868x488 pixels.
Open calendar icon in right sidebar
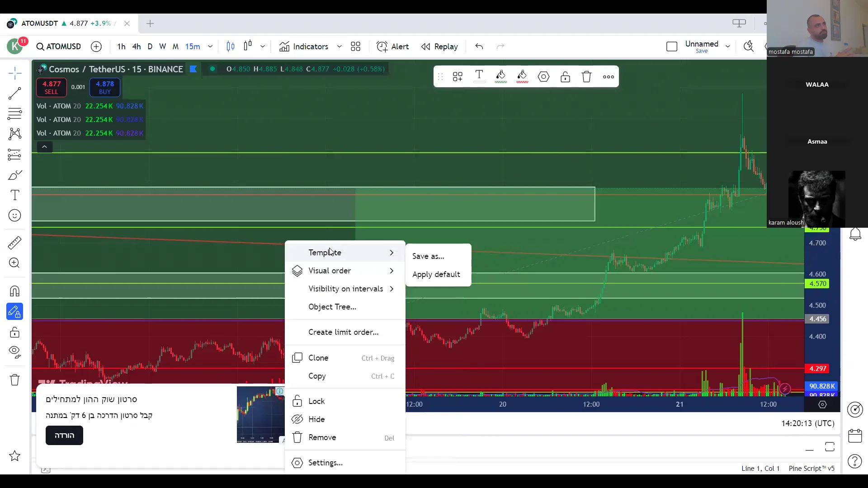pyautogui.click(x=855, y=436)
